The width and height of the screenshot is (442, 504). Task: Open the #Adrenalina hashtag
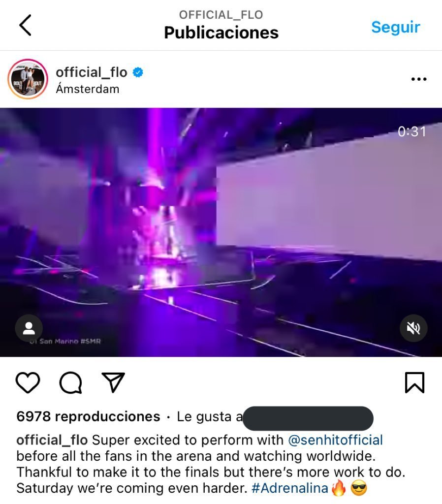click(289, 488)
